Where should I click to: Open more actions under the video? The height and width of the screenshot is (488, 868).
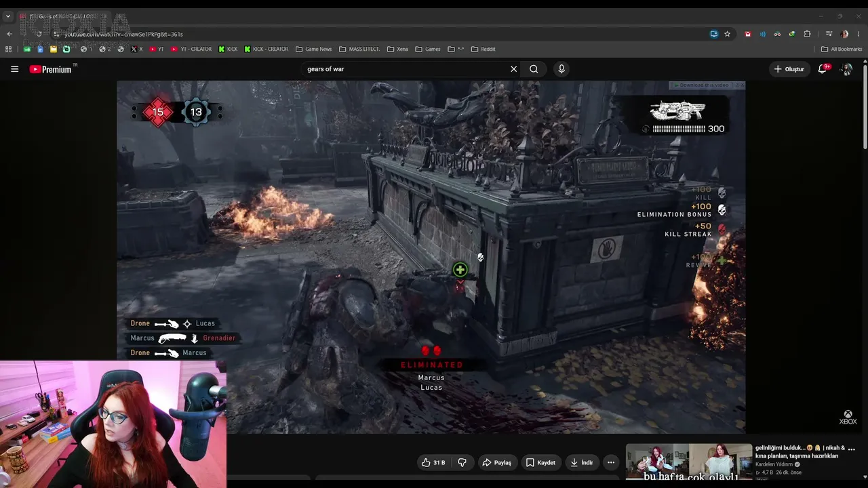click(611, 462)
